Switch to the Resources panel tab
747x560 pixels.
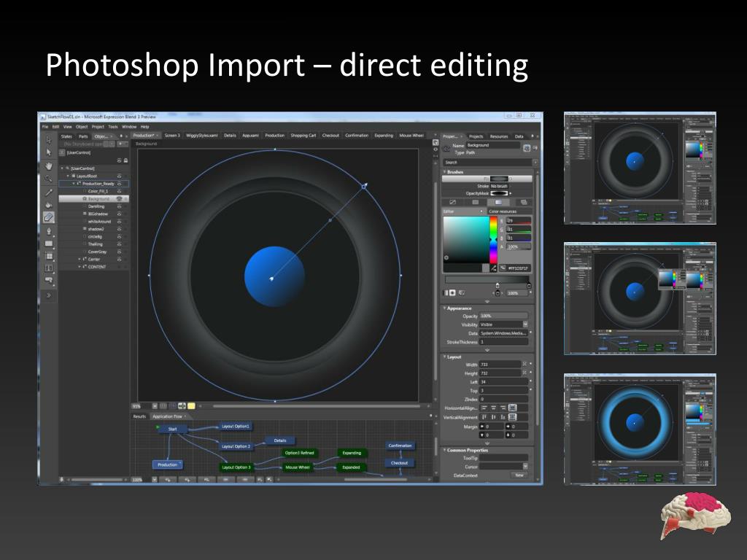point(499,136)
